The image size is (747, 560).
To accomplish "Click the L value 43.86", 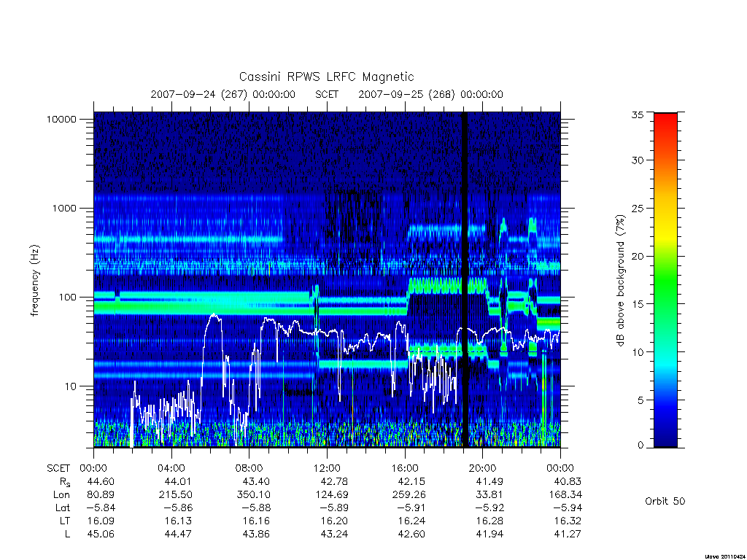I will click(x=256, y=534).
